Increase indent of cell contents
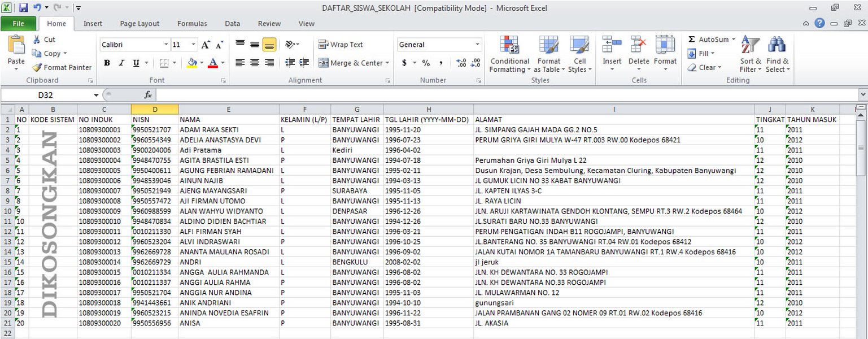Viewport: 868px width, 339px height. click(x=304, y=63)
